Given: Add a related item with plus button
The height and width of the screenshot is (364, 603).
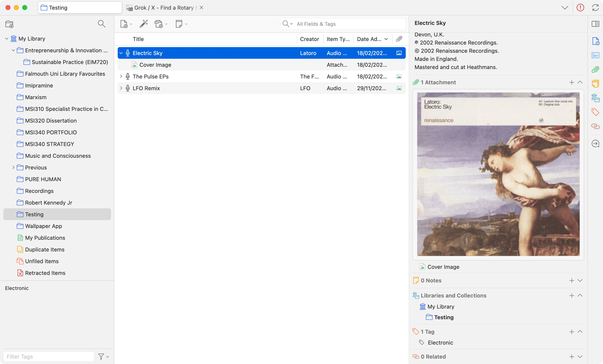Looking at the screenshot, I should (571, 357).
